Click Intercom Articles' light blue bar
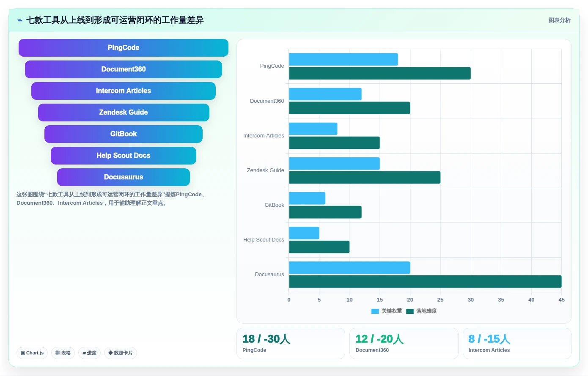Viewport: 588px width, 376px height. coord(313,129)
